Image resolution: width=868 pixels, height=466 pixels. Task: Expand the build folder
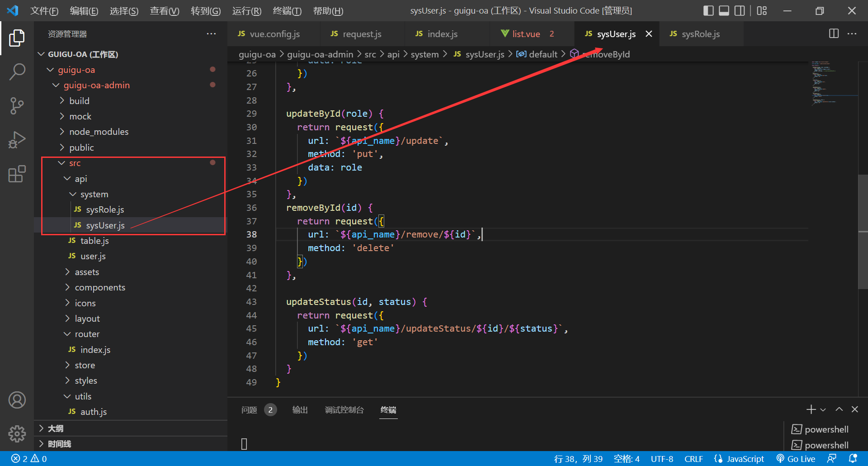click(79, 101)
